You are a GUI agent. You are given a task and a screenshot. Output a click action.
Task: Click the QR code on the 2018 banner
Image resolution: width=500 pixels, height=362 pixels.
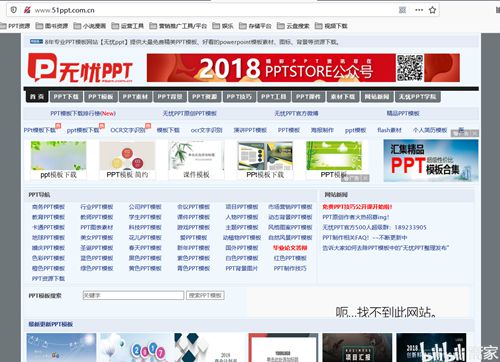[x=410, y=68]
